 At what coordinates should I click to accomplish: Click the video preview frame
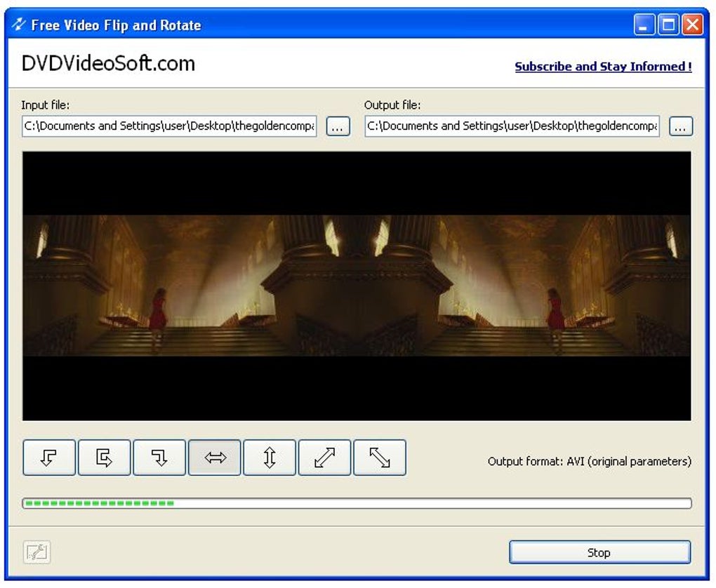357,286
